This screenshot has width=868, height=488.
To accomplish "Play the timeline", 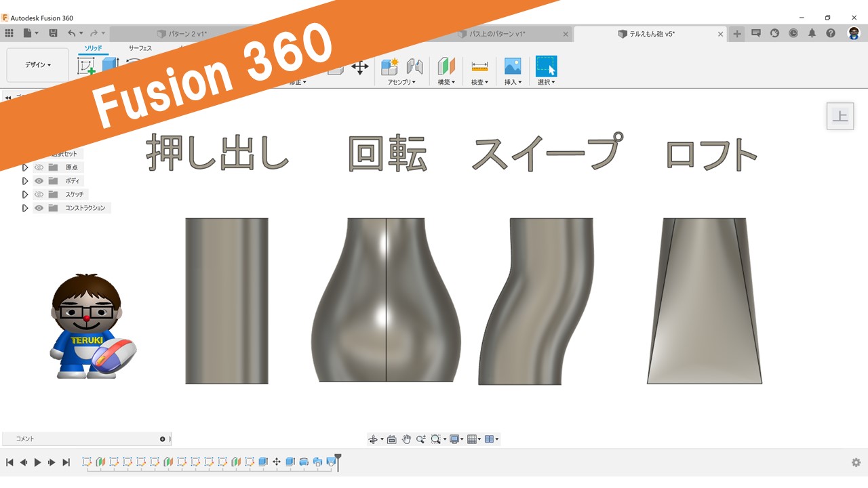I will pos(37,462).
